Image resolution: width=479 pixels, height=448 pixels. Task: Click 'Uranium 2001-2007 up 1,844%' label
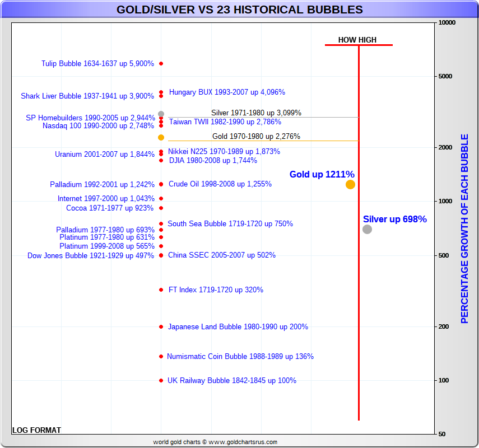tap(105, 154)
